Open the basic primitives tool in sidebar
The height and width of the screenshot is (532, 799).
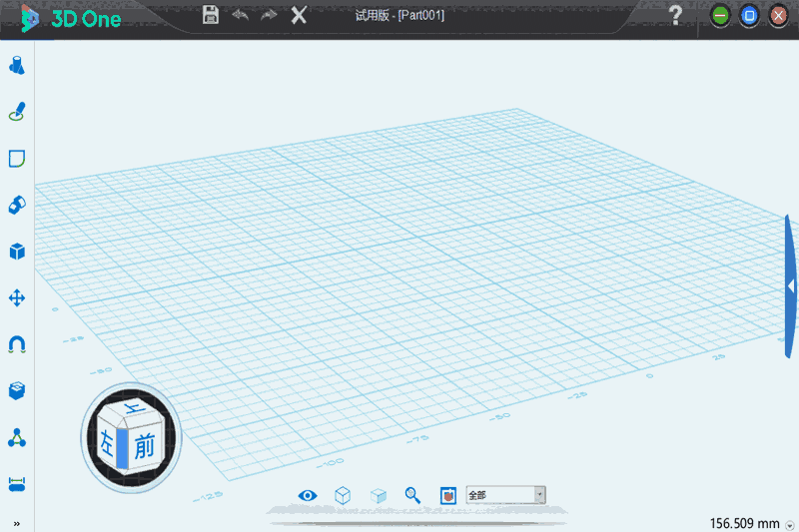point(16,66)
